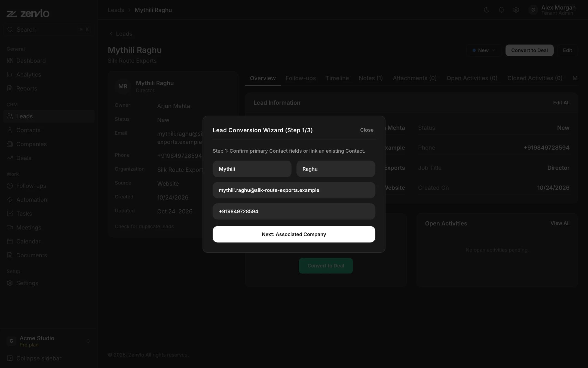Image resolution: width=588 pixels, height=368 pixels.
Task: Click the email input field in wizard
Action: point(294,190)
